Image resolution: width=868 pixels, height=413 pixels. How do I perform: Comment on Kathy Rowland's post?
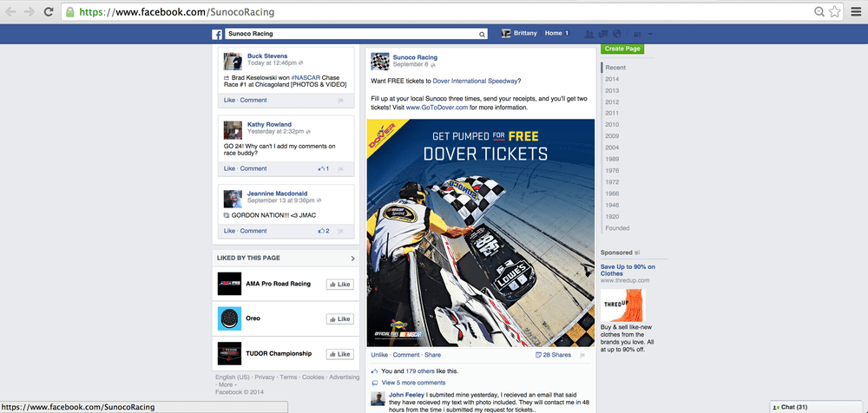[253, 169]
